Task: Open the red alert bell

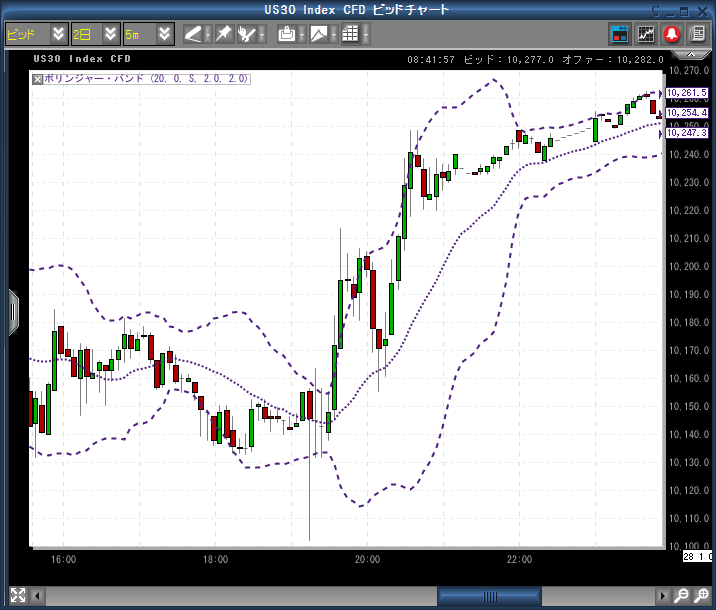Action: [x=671, y=34]
